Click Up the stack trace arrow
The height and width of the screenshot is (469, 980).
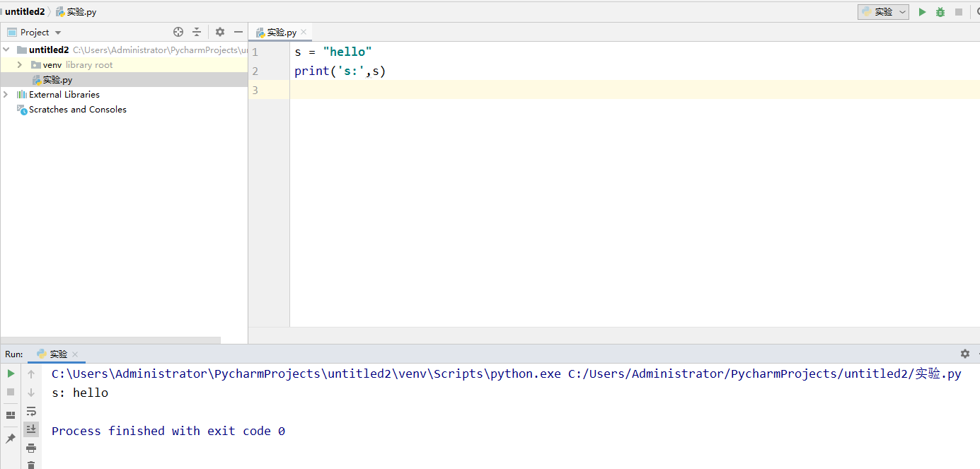(31, 374)
